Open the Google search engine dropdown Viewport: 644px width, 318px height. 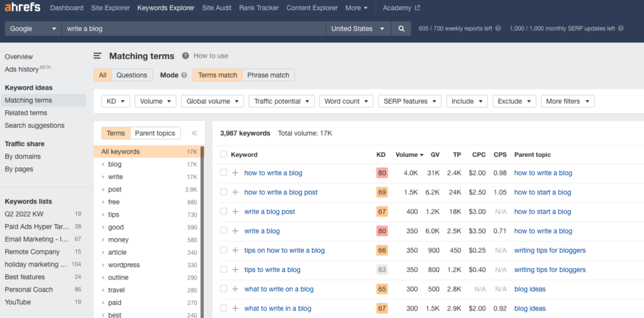click(x=33, y=29)
